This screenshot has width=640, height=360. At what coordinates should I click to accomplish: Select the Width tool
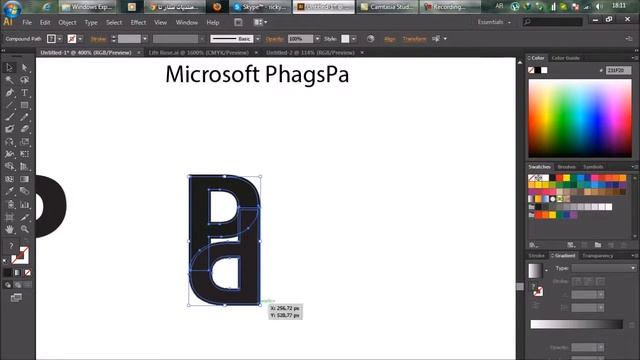click(9, 154)
